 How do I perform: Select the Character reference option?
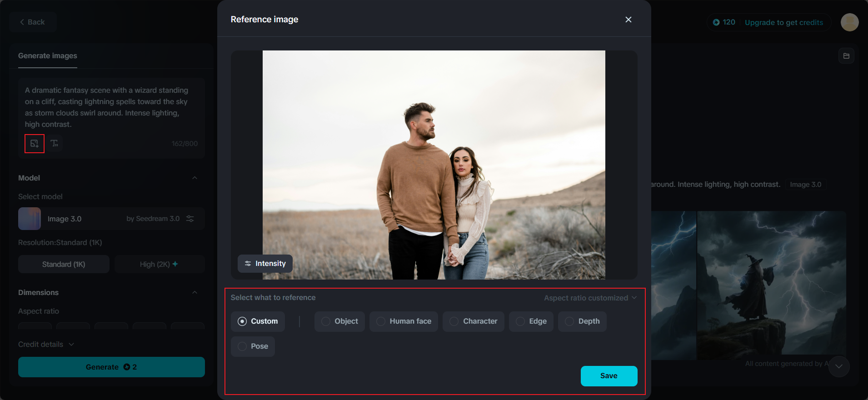click(473, 321)
